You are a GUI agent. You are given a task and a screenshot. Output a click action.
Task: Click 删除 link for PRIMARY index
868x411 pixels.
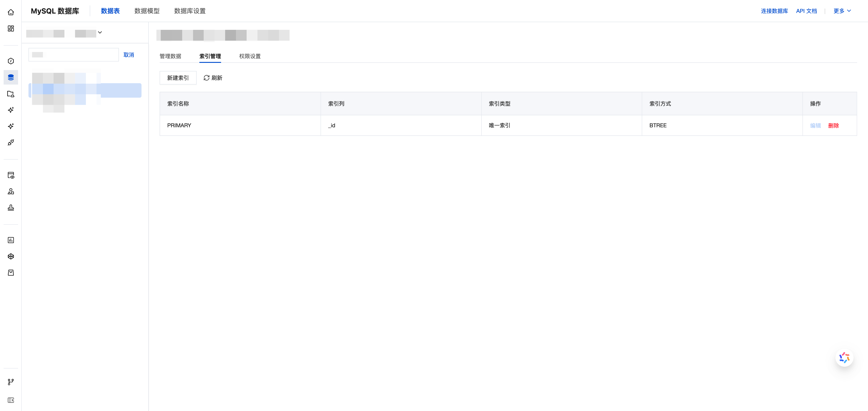(833, 126)
